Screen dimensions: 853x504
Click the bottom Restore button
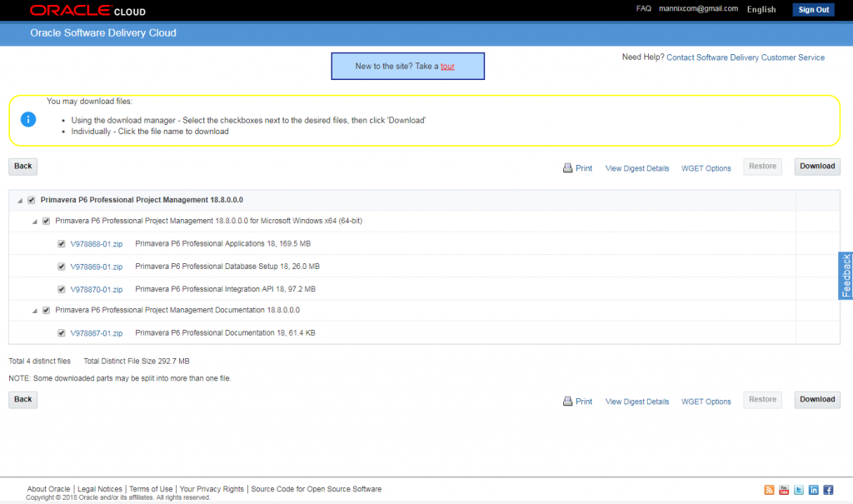[x=762, y=400]
